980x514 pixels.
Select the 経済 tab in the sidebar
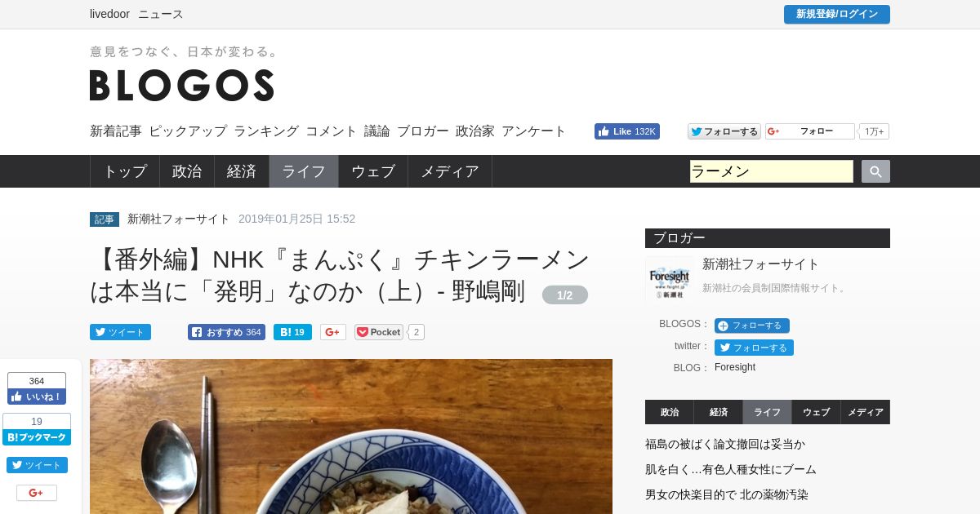tap(719, 412)
